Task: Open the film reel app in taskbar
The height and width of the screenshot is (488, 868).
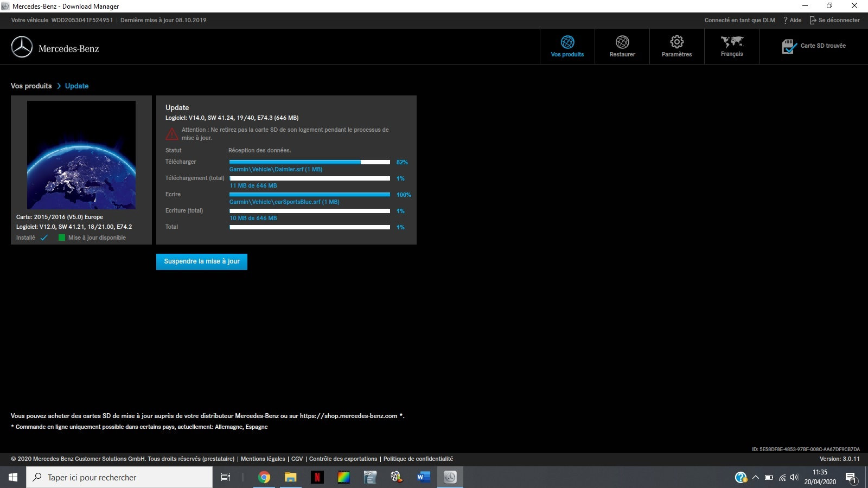Action: 397,477
